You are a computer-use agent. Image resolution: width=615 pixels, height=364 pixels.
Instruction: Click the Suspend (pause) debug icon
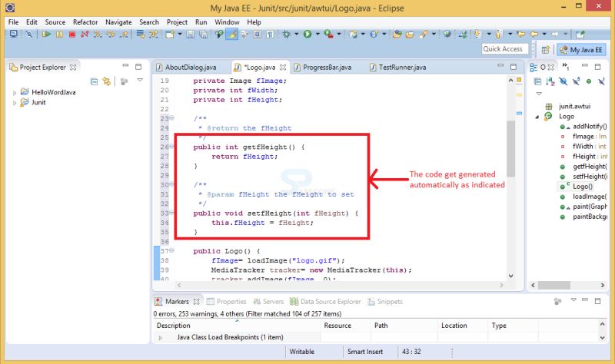tap(59, 34)
